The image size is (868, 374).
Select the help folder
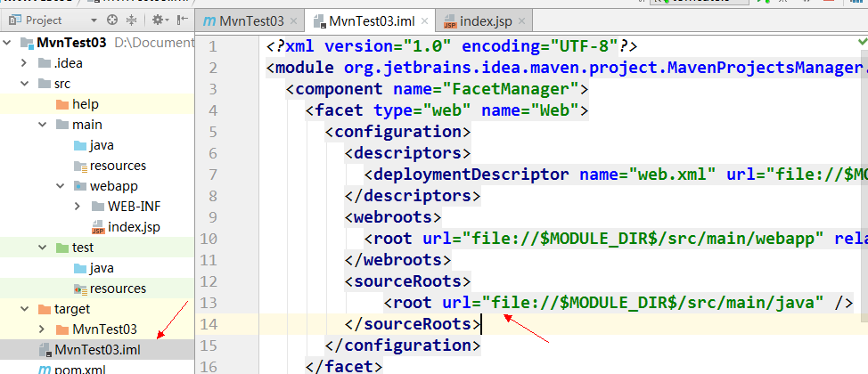(x=86, y=104)
